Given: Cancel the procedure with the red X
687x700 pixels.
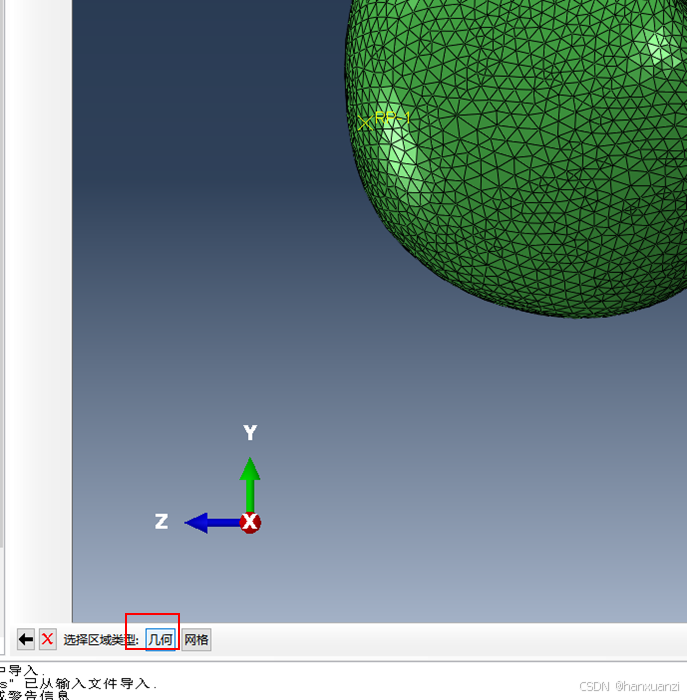Looking at the screenshot, I should pyautogui.click(x=47, y=639).
